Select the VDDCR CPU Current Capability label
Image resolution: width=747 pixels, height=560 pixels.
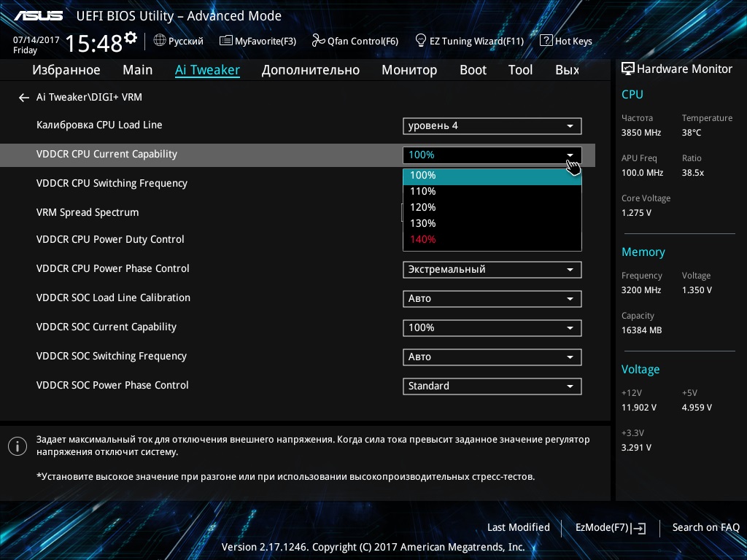click(107, 155)
